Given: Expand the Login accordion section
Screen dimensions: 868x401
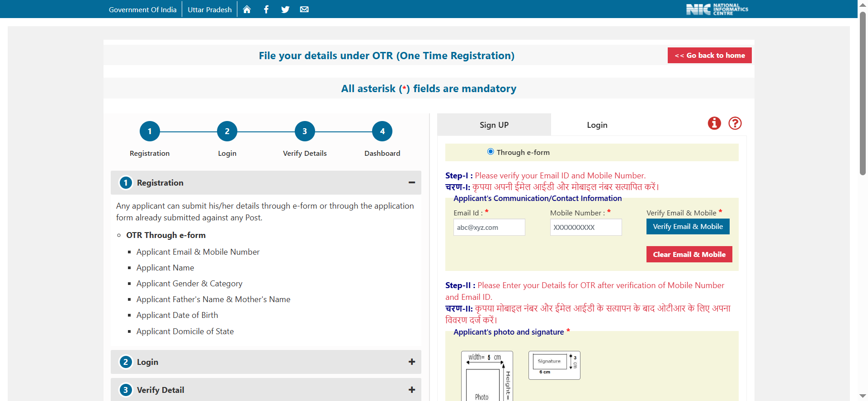Looking at the screenshot, I should pyautogui.click(x=266, y=362).
